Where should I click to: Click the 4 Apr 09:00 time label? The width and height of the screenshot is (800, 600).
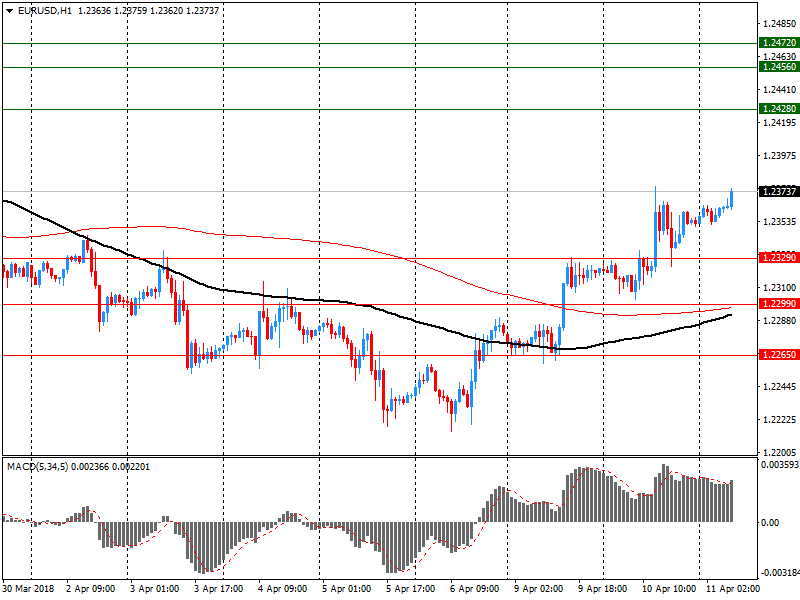point(283,589)
